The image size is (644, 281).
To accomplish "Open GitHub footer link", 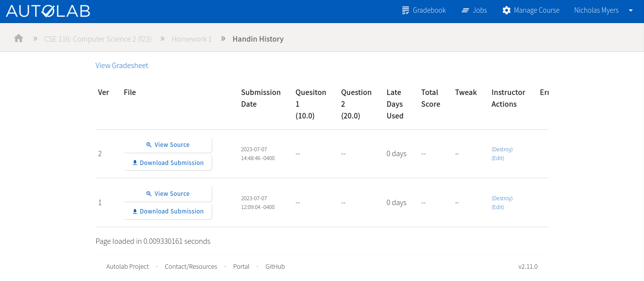I will pos(275,267).
